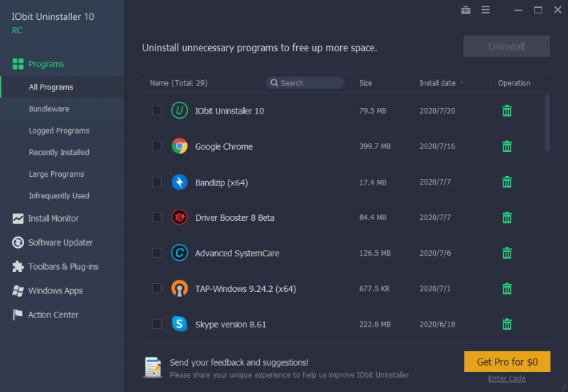The image size is (568, 392).
Task: Click trash icon for Skype version 8.61
Action: click(507, 325)
